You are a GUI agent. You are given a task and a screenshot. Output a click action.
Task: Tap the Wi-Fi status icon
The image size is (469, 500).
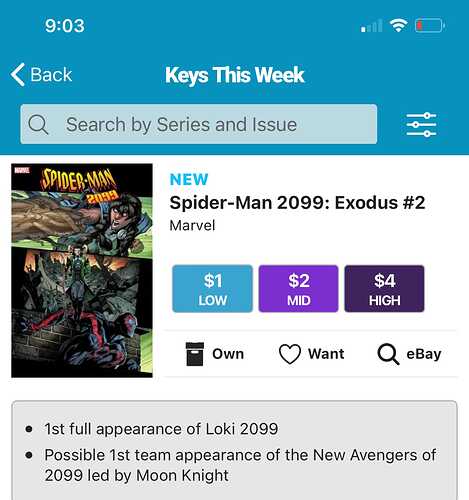[399, 25]
